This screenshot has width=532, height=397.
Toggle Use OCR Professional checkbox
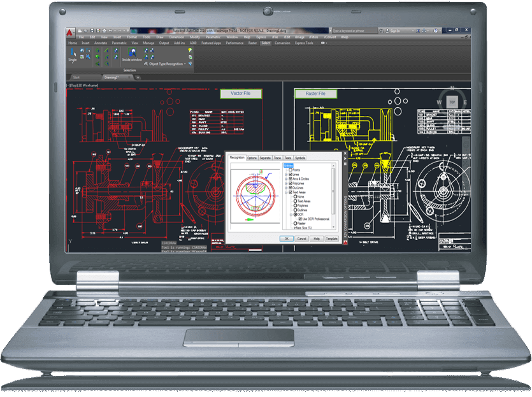[301, 219]
